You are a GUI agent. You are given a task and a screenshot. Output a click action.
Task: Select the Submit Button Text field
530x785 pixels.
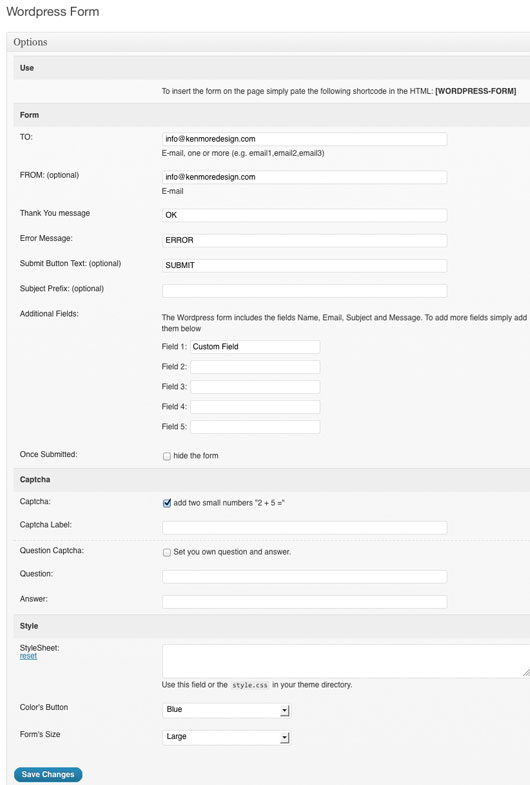pos(304,265)
